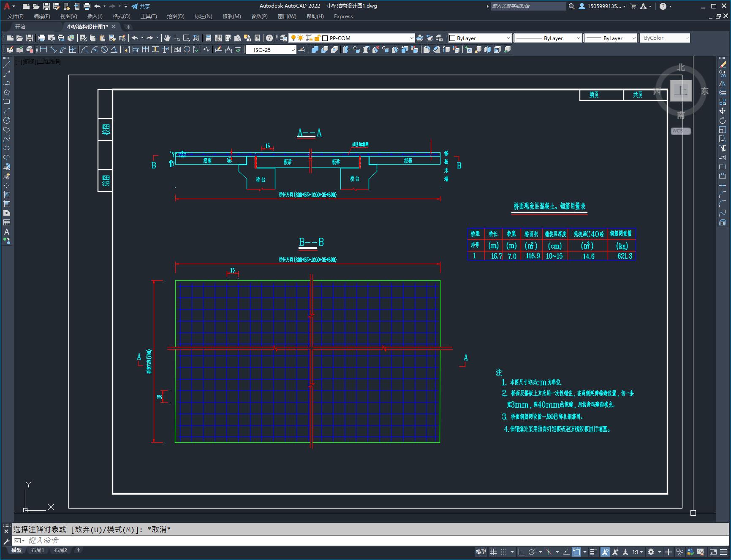Screen dimensions: 731x560
Task: Select the Move tool in modify toolbar
Action: point(723,111)
